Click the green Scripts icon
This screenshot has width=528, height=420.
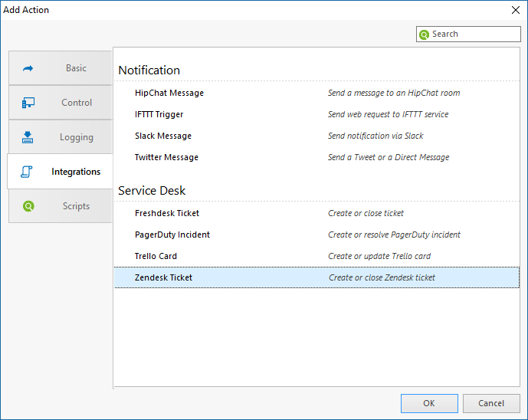pos(28,206)
